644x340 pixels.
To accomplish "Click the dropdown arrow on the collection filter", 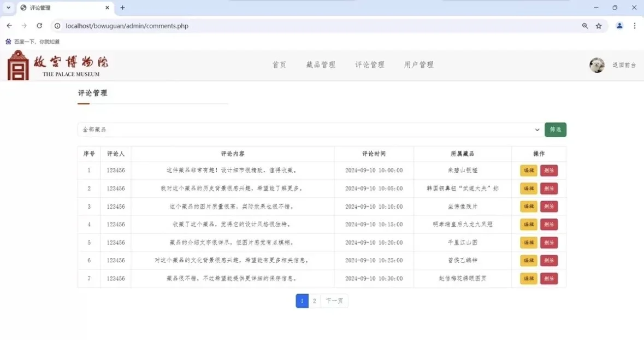I will [x=537, y=130].
